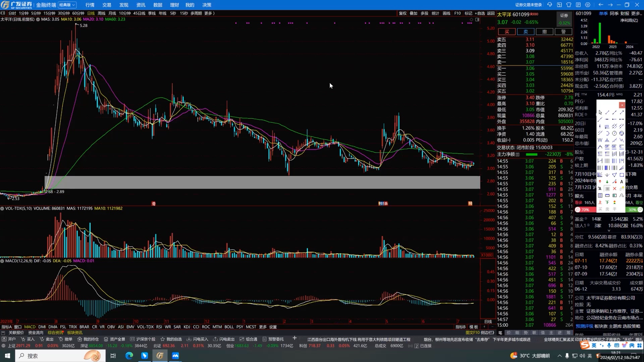Open the settings hexagon icon in title bar
Image resolution: width=644 pixels, height=362 pixels.
[x=588, y=5]
